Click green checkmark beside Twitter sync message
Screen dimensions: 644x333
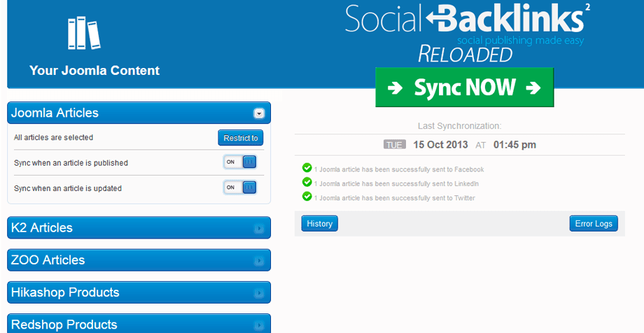[x=307, y=197]
